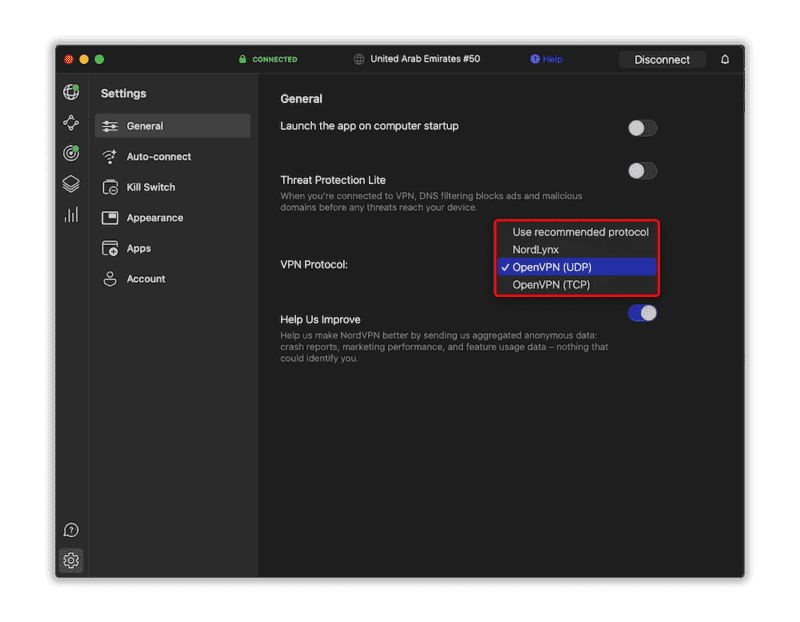Click the Threat Protection Lite heading

tap(333, 180)
